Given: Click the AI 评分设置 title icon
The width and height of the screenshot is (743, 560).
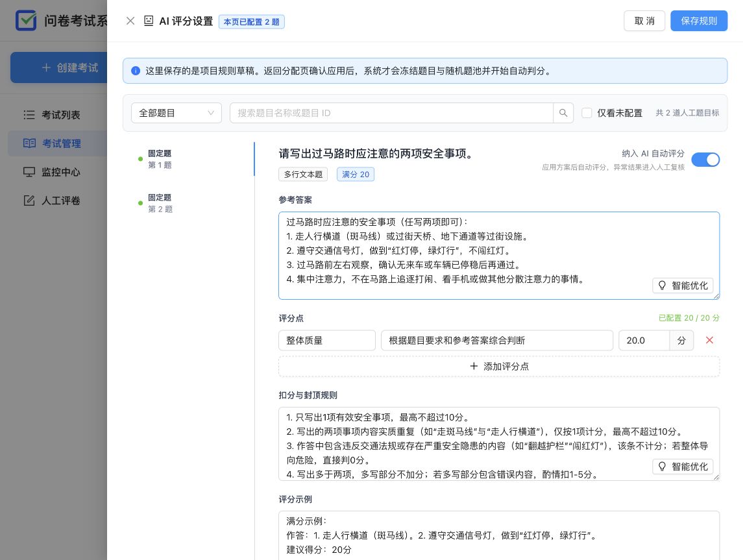Looking at the screenshot, I should pos(149,21).
